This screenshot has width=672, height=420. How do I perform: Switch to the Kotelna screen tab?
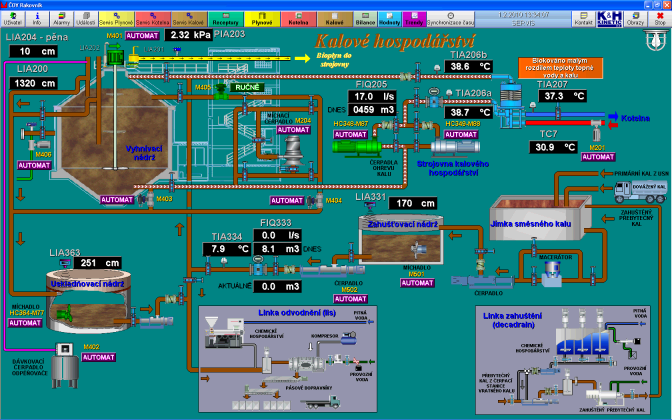[x=297, y=18]
